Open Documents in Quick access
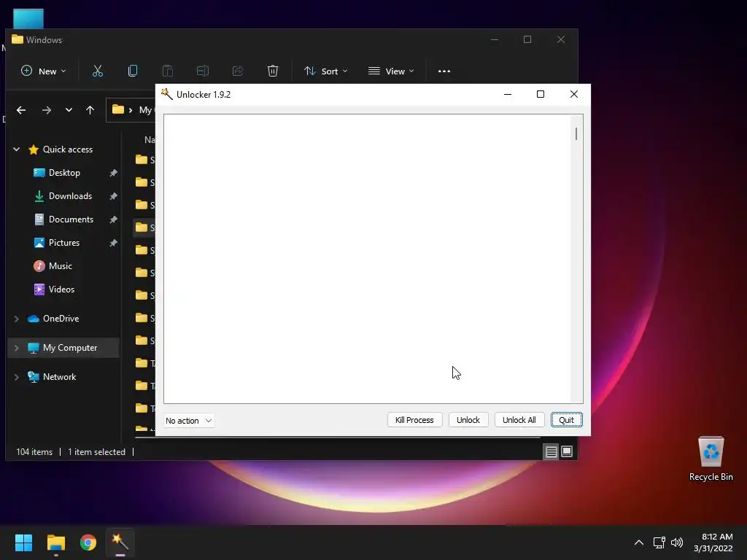The image size is (747, 560). coord(71,219)
